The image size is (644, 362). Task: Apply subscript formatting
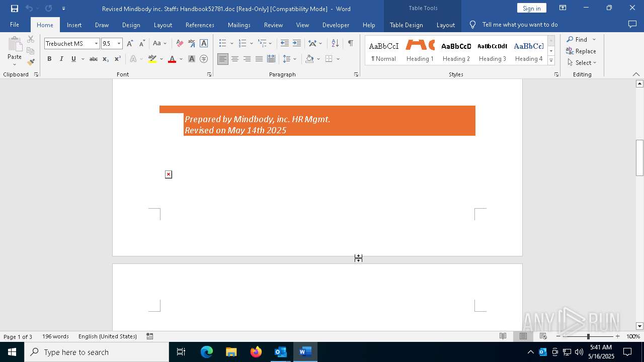click(106, 59)
